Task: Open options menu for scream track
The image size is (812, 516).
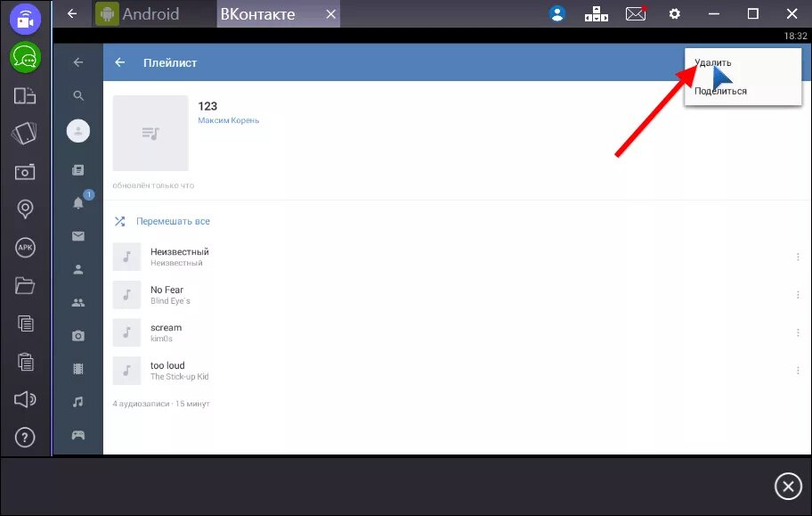Action: pyautogui.click(x=798, y=332)
